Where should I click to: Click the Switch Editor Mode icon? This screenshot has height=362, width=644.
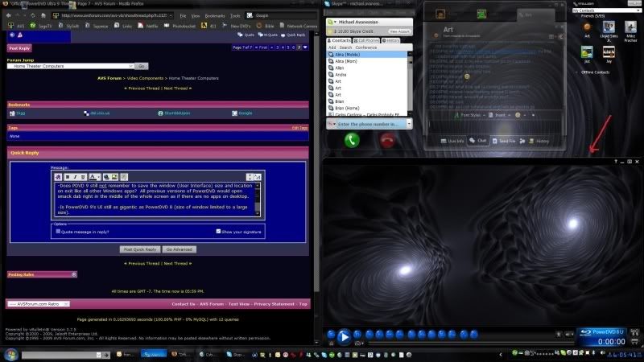[x=258, y=177]
